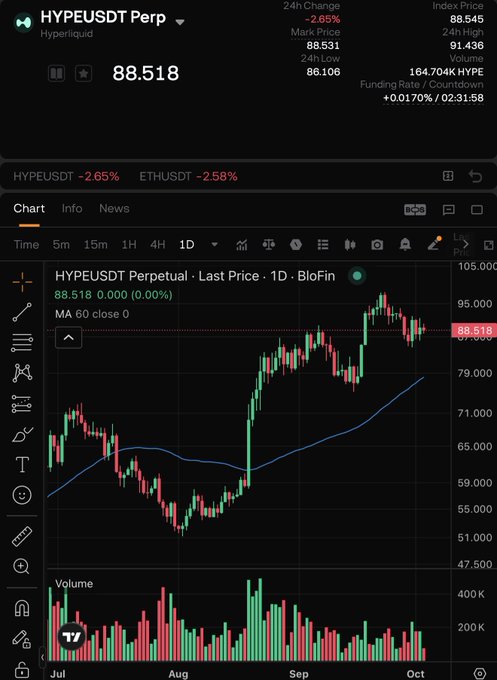Show more toolbar items with right chevron
This screenshot has height=680, width=497.
466,245
